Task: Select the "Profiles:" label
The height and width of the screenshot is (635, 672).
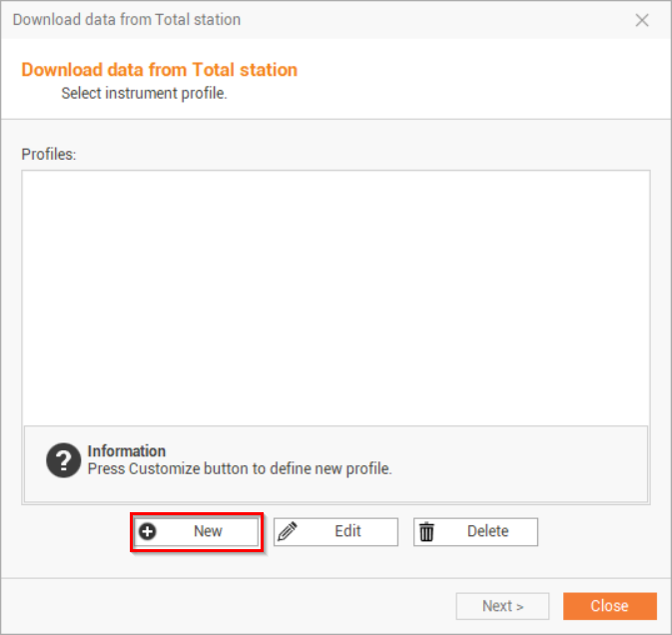Action: coord(49,154)
